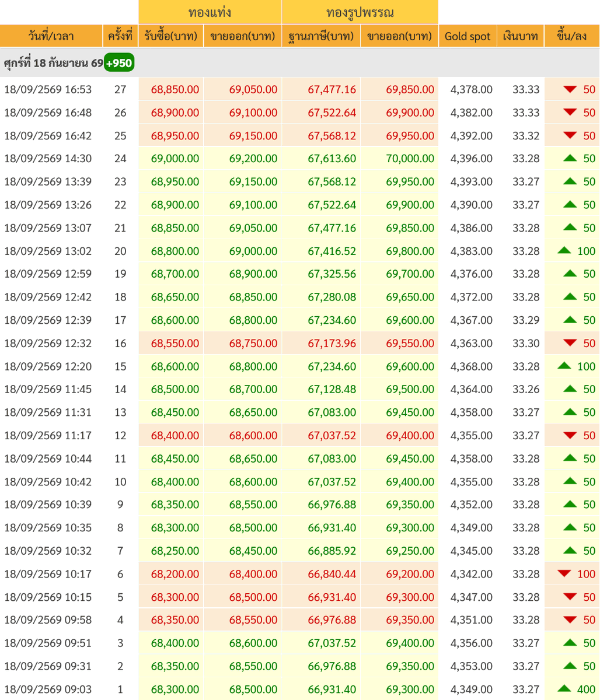Click the timestamp 18/09/2569 16:53
The width and height of the screenshot is (600, 700).
coord(48,90)
